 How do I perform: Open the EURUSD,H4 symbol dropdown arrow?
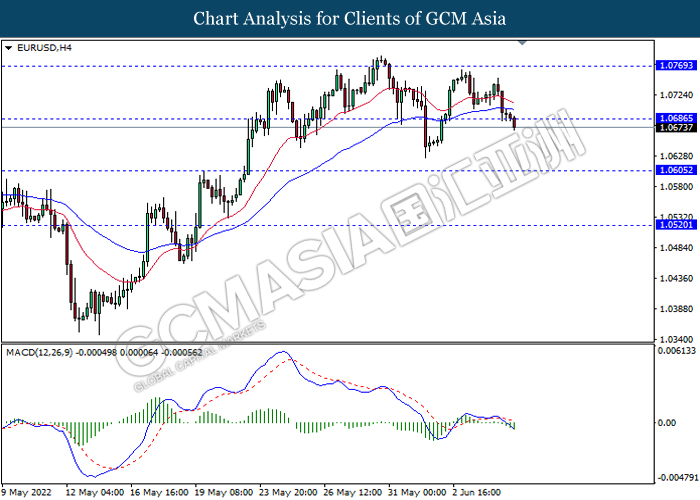click(x=8, y=48)
